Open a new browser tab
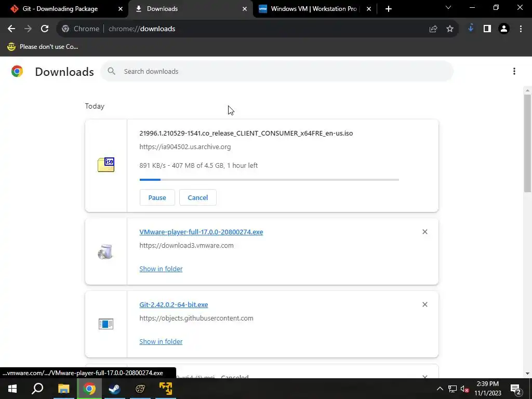 pos(389,9)
